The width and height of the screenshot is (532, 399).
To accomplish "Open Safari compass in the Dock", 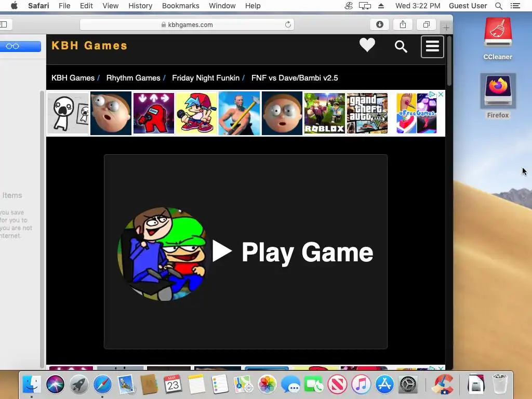I will click(102, 384).
